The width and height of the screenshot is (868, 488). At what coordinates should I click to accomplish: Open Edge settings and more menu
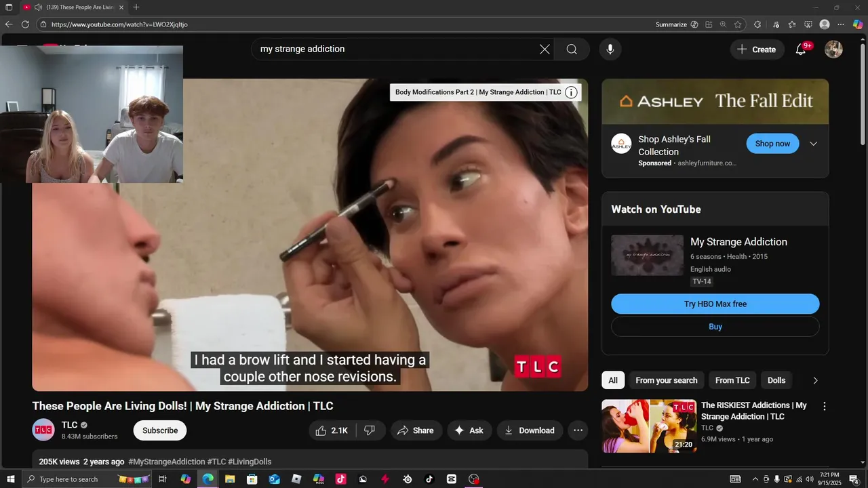click(841, 24)
